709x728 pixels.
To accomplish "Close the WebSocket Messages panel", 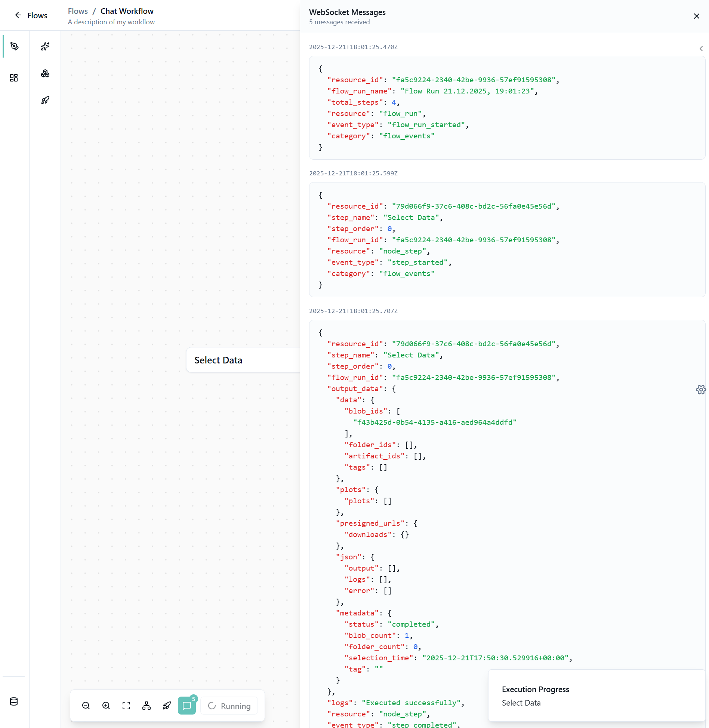I will [x=696, y=16].
